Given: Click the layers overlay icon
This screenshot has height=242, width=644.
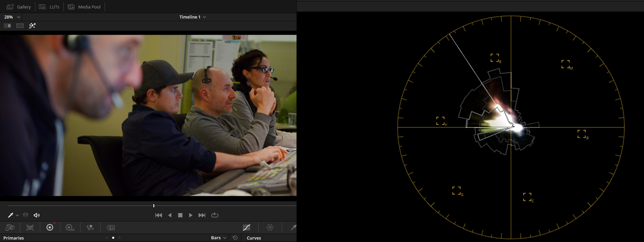Looking at the screenshot, I should point(26,215).
